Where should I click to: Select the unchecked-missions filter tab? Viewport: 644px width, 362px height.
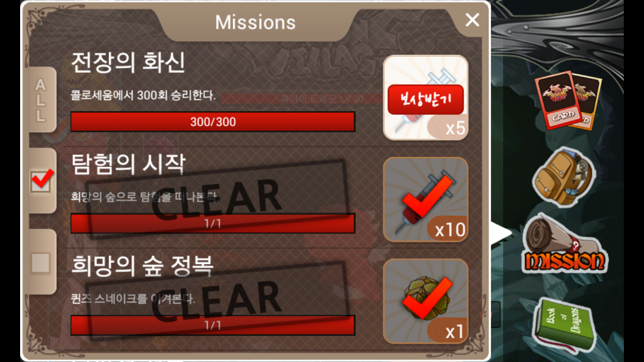[41, 262]
